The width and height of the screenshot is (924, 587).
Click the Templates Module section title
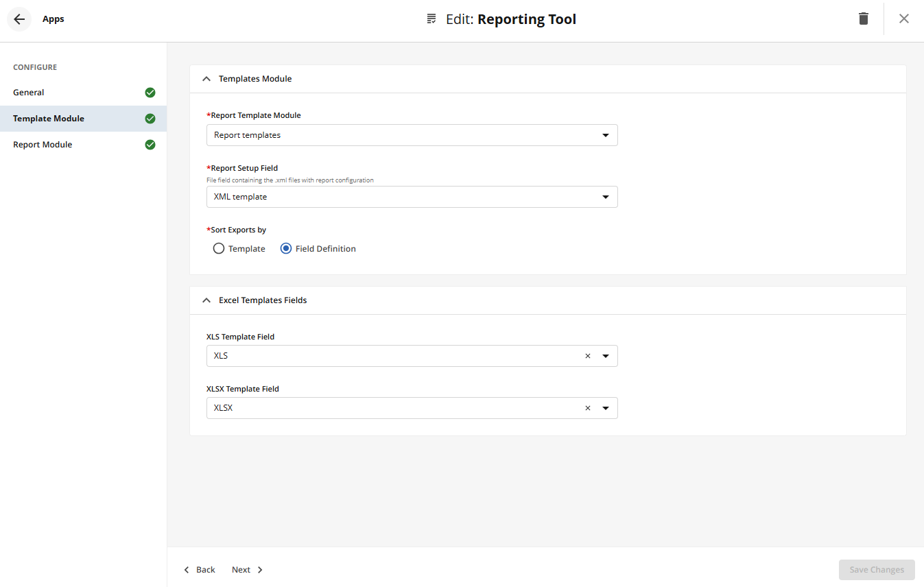(255, 79)
